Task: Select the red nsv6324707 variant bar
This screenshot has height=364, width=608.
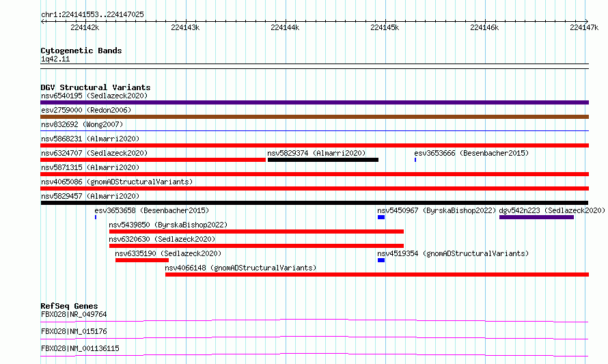Action: (x=153, y=160)
